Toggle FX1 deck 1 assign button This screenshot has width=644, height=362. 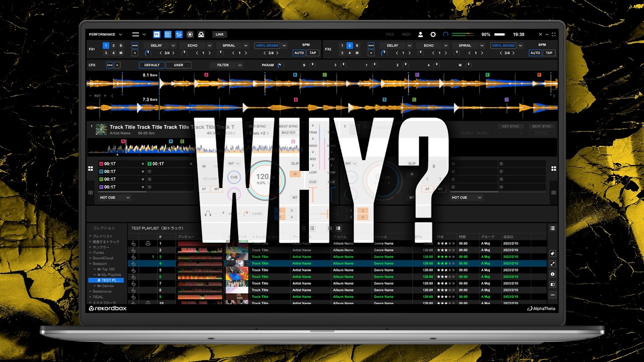(x=106, y=45)
